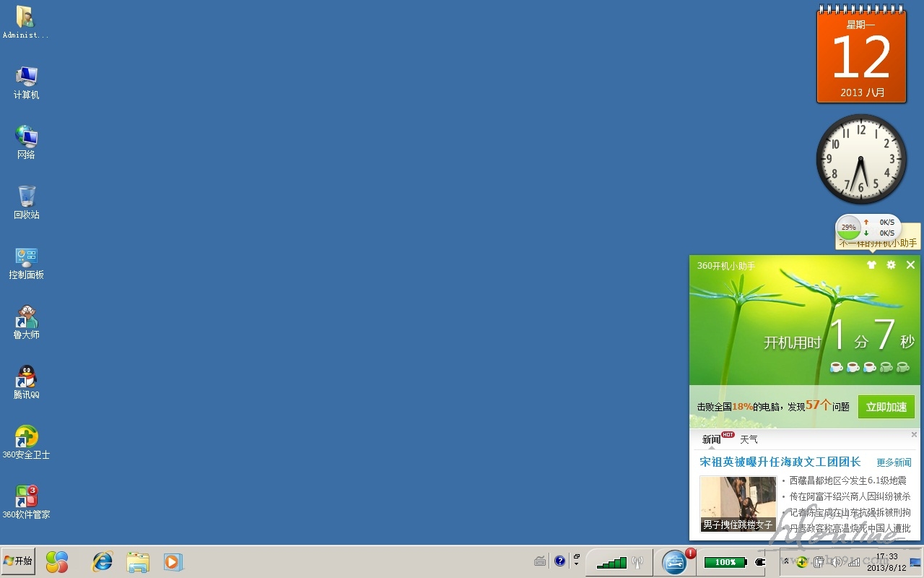Click the blue help question mark icon
The width and height of the screenshot is (924, 578).
point(559,561)
